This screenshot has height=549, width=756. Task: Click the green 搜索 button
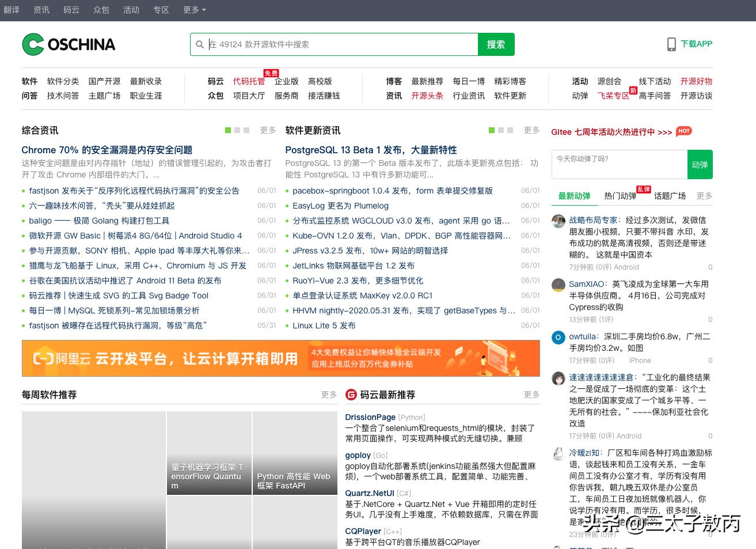pyautogui.click(x=496, y=44)
